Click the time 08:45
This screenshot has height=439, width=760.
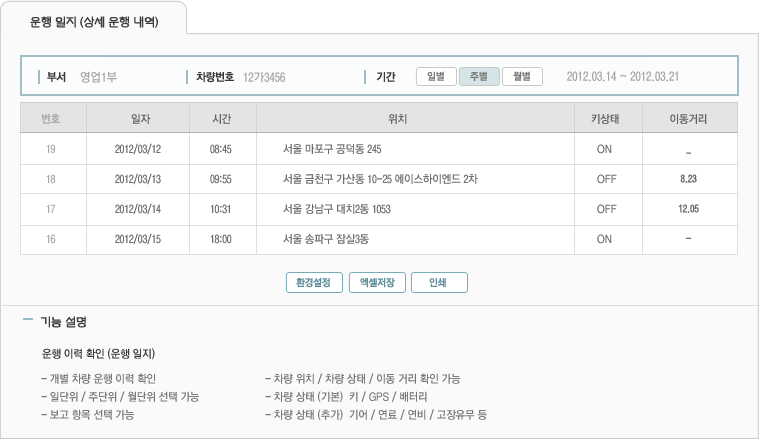coord(221,149)
